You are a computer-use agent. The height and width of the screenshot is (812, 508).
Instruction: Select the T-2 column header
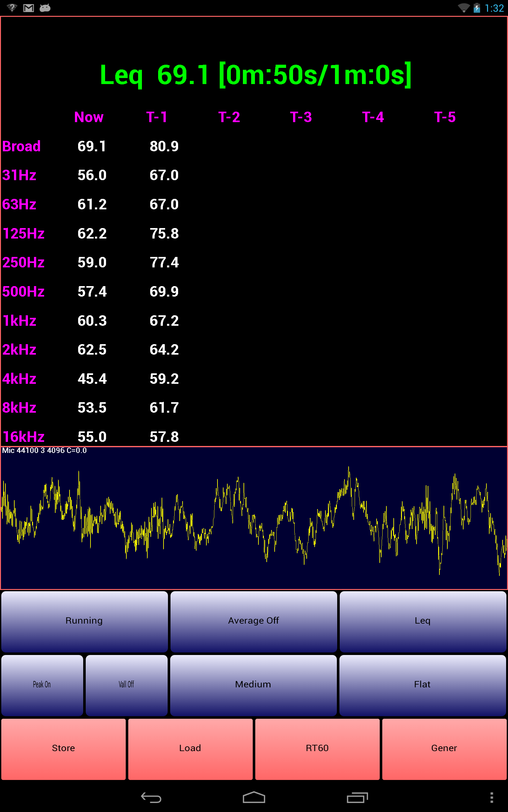[229, 117]
